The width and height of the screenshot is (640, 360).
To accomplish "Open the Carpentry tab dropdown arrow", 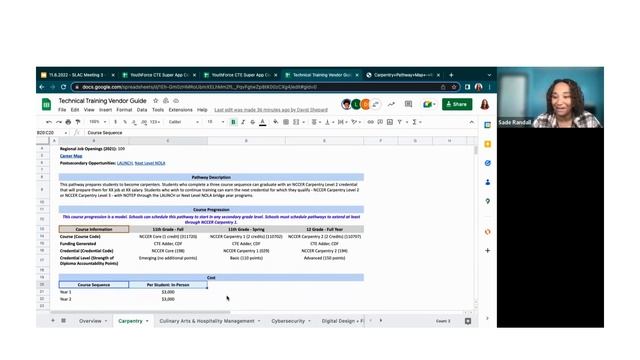I will point(147,321).
